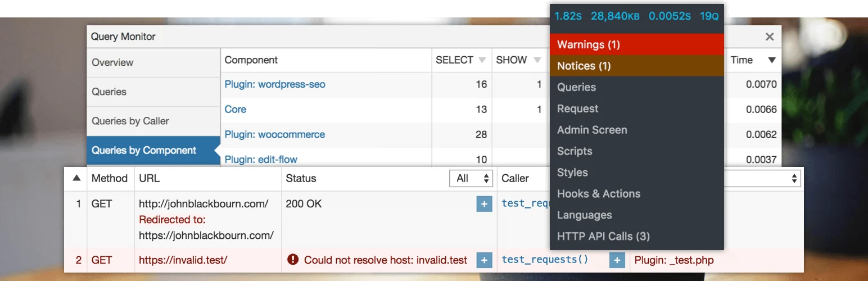Sort by SELECT column arrow
Image resolution: width=868 pixels, height=281 pixels.
[x=482, y=60]
